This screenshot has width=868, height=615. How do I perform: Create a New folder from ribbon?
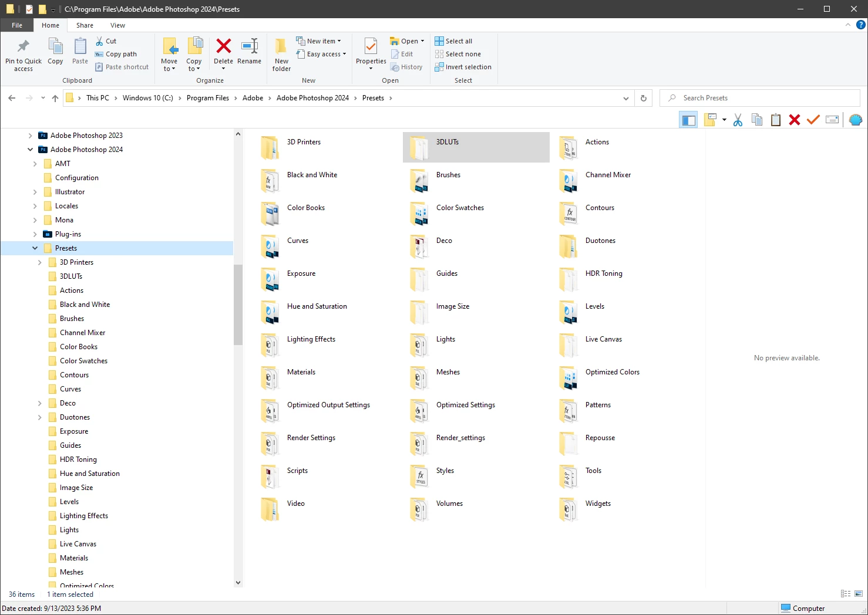point(281,54)
